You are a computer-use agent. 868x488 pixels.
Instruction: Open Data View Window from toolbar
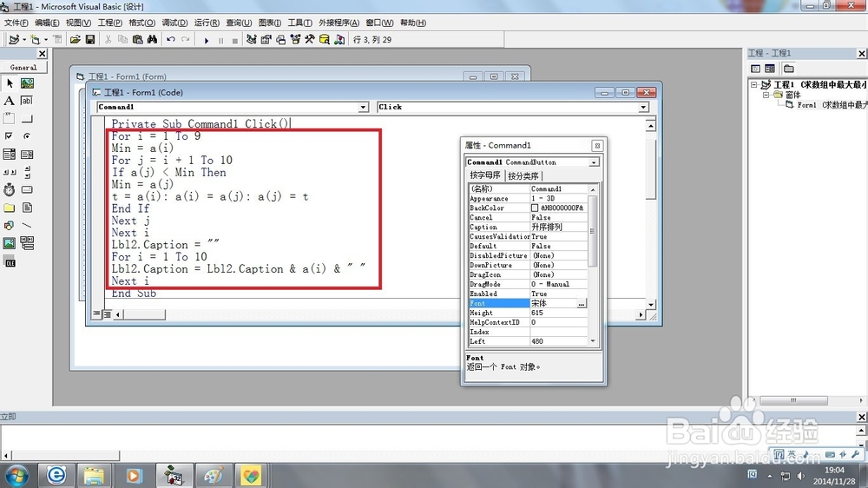325,39
